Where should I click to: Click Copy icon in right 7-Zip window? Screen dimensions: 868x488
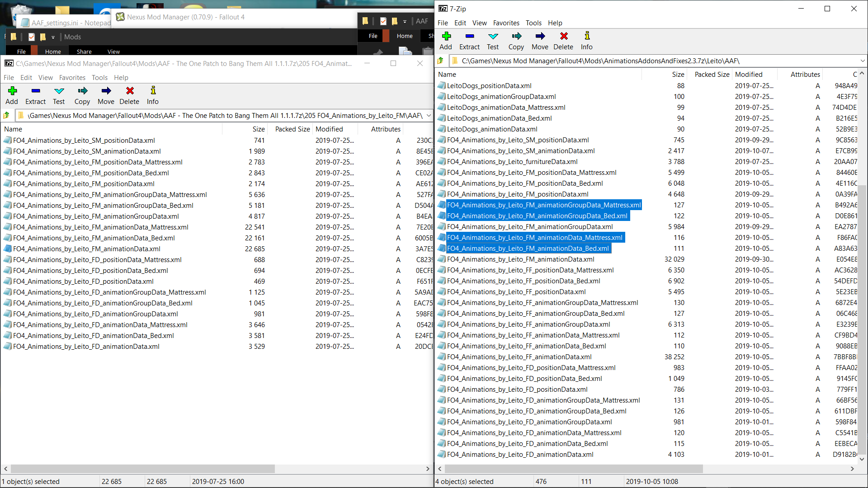coord(516,36)
